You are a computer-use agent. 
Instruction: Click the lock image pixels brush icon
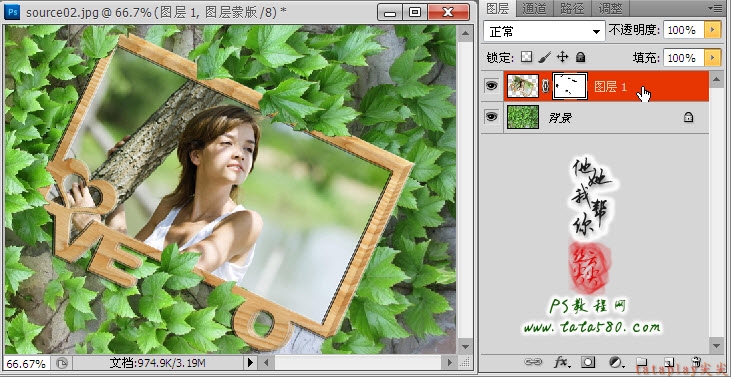click(x=544, y=57)
